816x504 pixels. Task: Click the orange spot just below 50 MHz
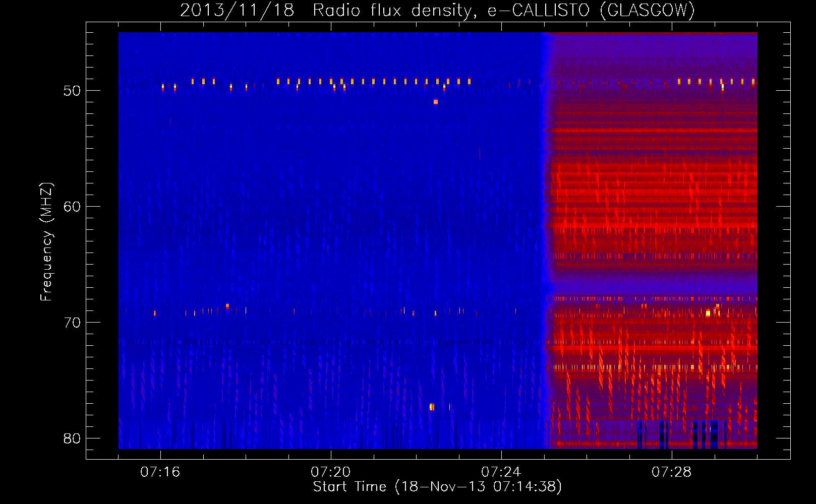coord(436,102)
